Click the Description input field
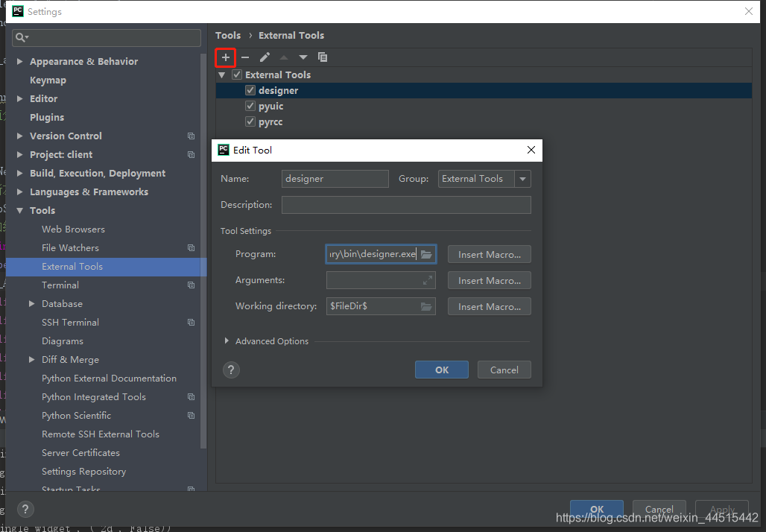Image resolution: width=766 pixels, height=532 pixels. tap(406, 205)
